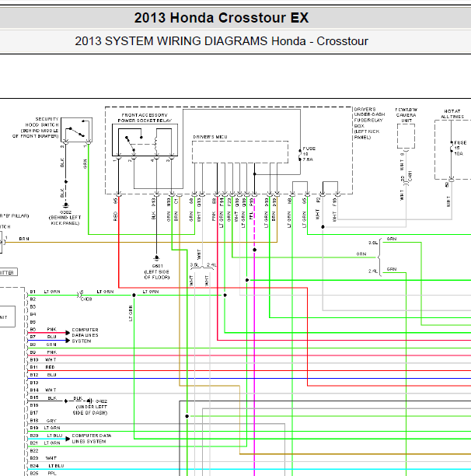Image resolution: width=471 pixels, height=476 pixels.
Task: Select the B24 pin label
Action: 34,466
